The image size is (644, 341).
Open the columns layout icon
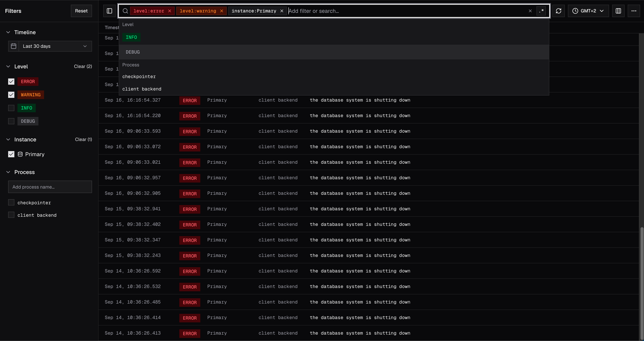(x=618, y=11)
